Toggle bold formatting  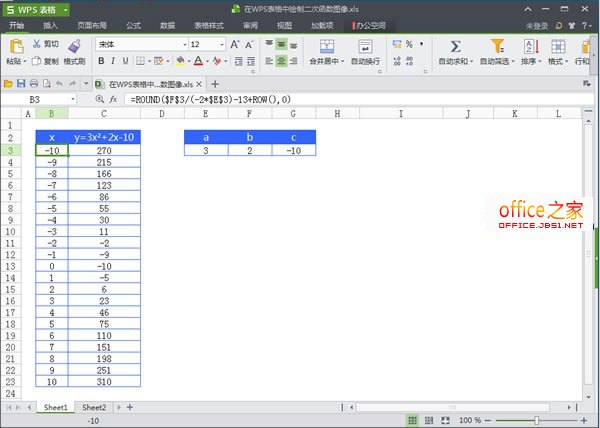pos(101,61)
